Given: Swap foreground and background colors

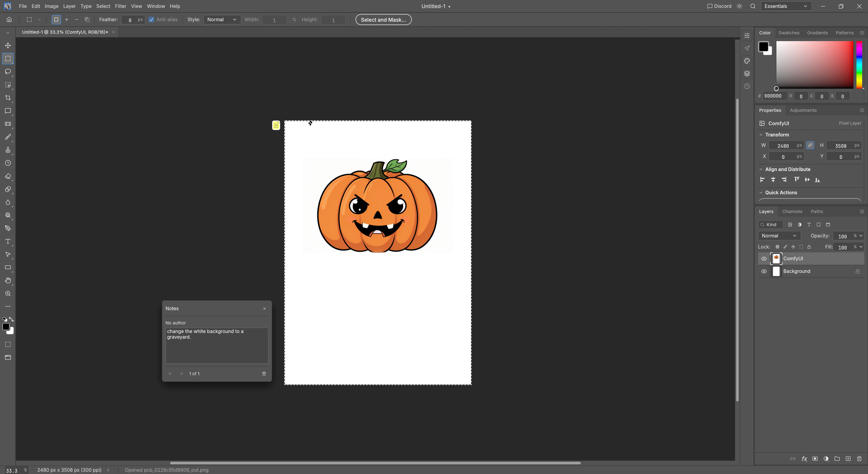Looking at the screenshot, I should [12, 319].
